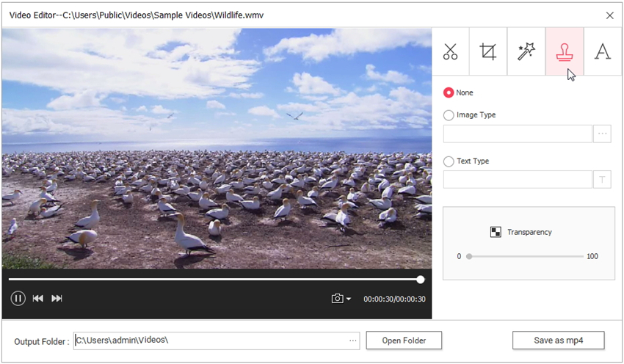Viewport: 624px width, 364px height.
Task: Pause the video playback
Action: click(x=18, y=298)
